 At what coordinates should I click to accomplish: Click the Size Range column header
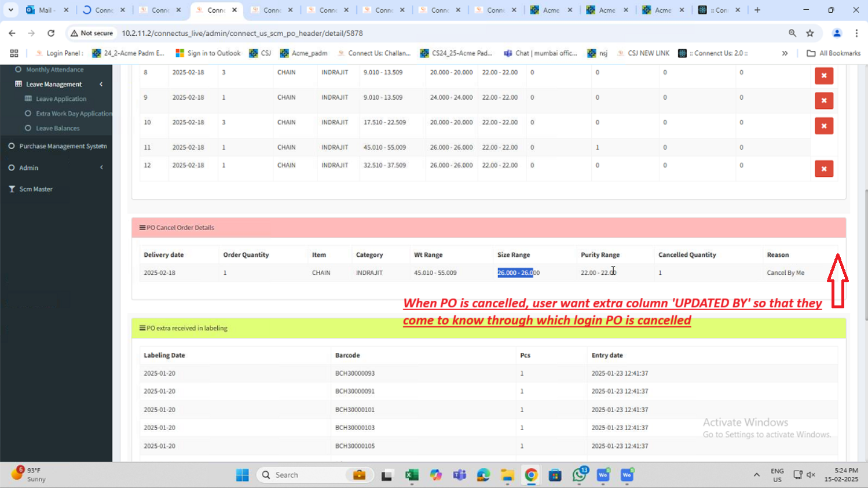513,254
